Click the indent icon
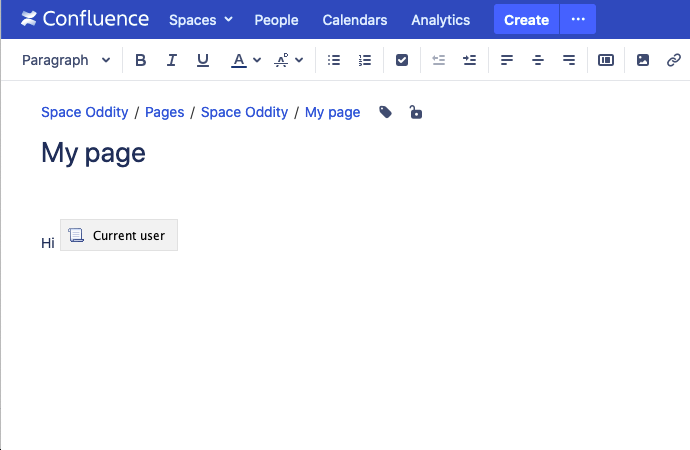Screen dimensions: 690x450 point(470,60)
